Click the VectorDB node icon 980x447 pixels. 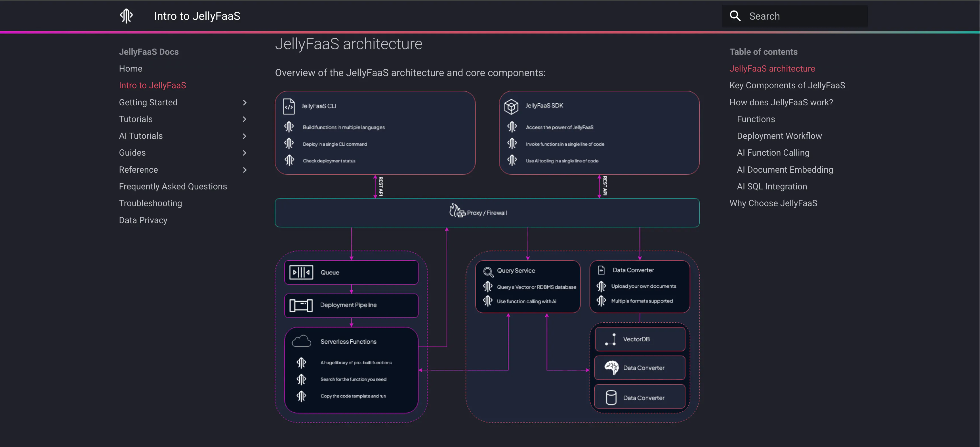click(x=610, y=339)
